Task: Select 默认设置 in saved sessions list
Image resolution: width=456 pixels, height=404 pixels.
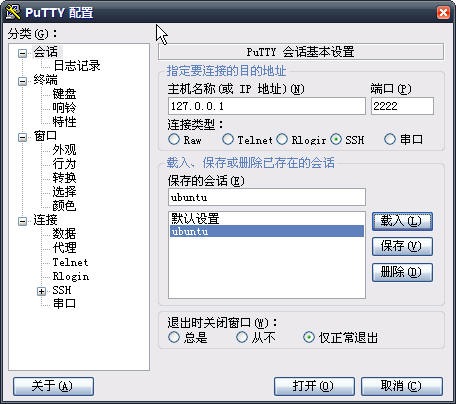Action: tap(267, 219)
